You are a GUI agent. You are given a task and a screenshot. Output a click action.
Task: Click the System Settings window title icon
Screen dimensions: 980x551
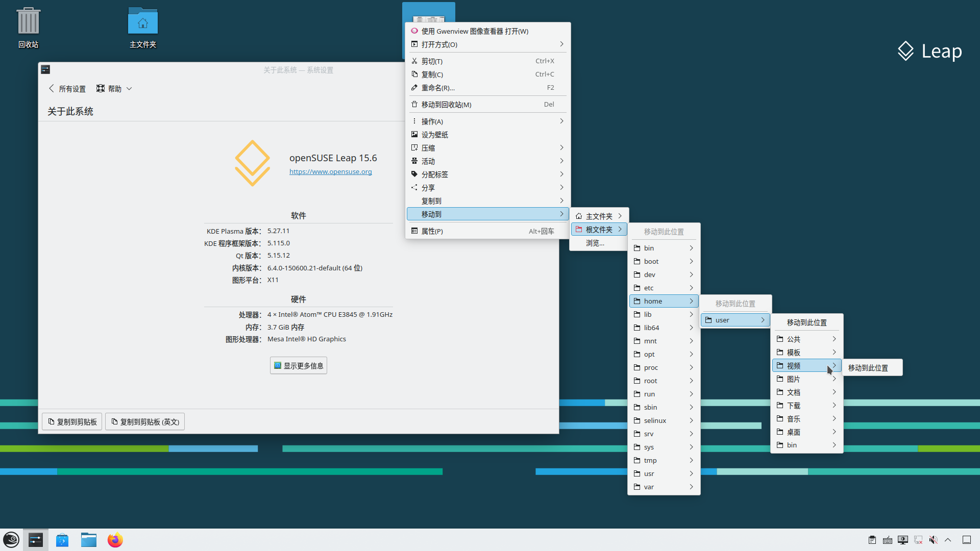(x=45, y=69)
